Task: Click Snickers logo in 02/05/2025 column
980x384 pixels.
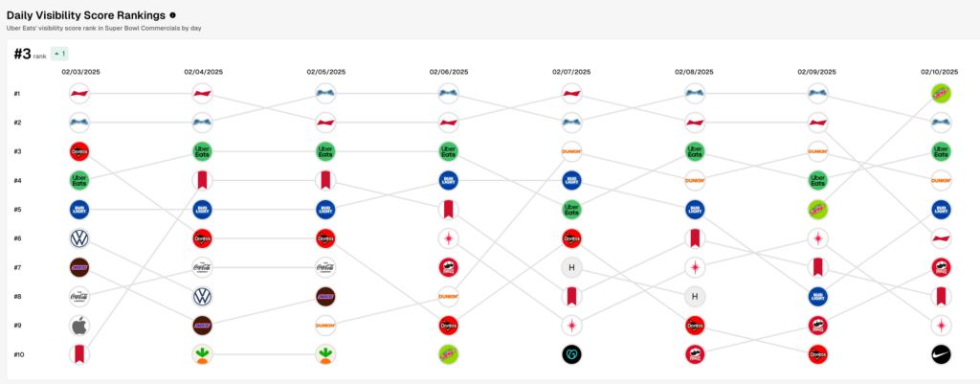Action: [324, 297]
